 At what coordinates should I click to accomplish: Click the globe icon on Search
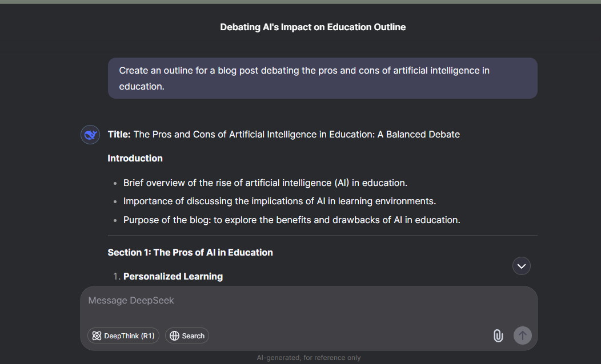pos(174,336)
